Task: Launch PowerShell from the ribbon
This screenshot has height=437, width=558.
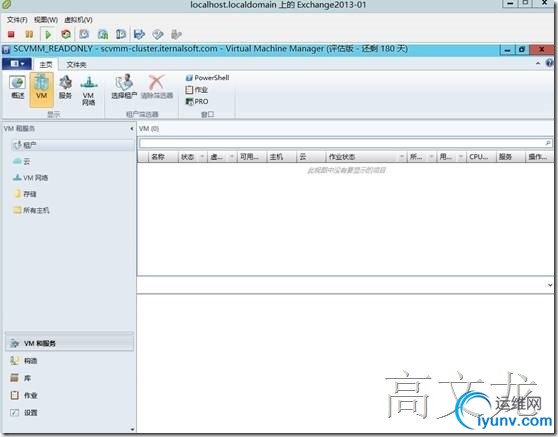Action: (x=207, y=78)
